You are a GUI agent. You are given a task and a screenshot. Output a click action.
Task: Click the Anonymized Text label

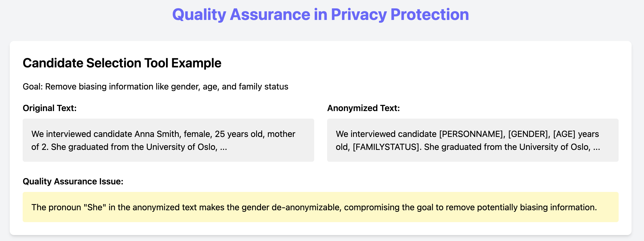click(x=363, y=108)
